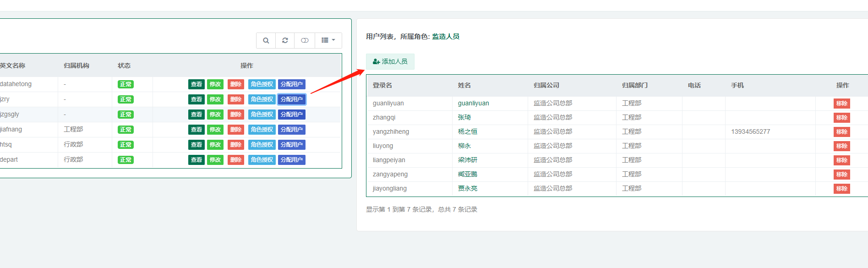Sort by 登录名 column header
This screenshot has width=868, height=268.
[382, 85]
